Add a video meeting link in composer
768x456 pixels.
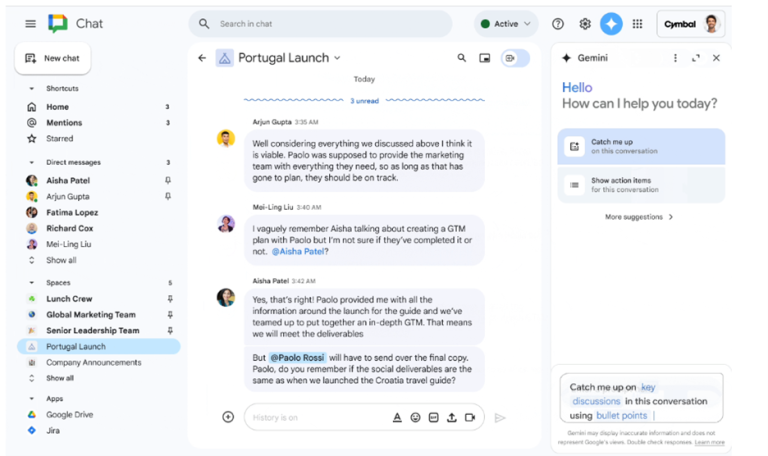[470, 417]
